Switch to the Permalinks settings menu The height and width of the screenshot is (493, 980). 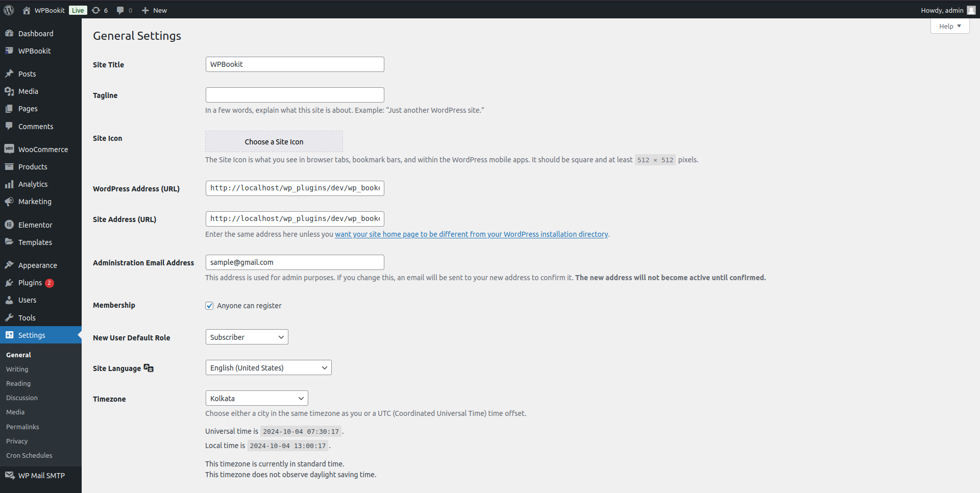coord(22,427)
